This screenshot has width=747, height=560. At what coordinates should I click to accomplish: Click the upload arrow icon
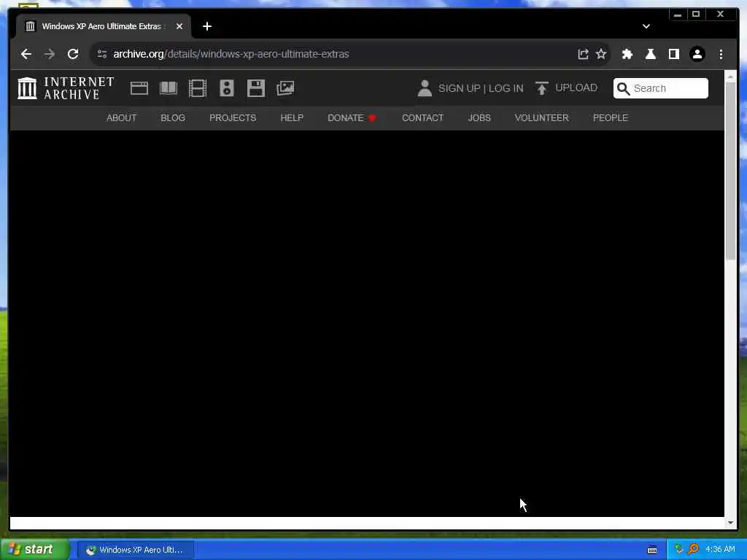541,88
